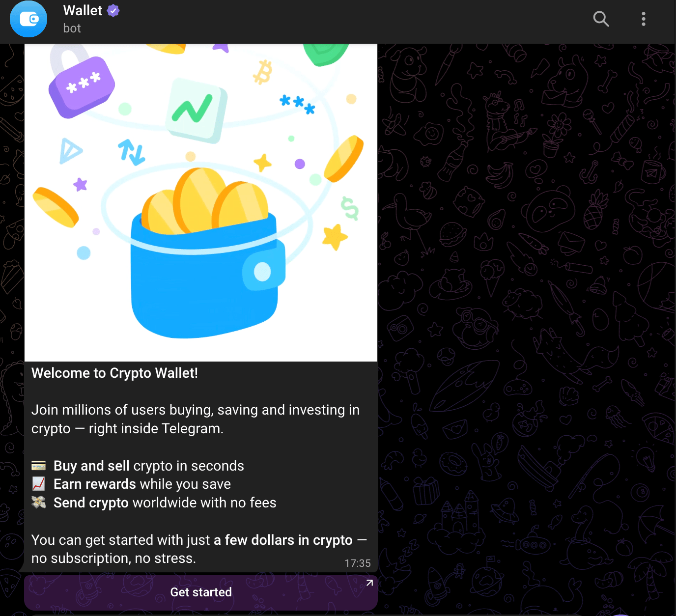The width and height of the screenshot is (676, 616).
Task: Open the Wallet bot profile avatar
Action: [x=28, y=19]
